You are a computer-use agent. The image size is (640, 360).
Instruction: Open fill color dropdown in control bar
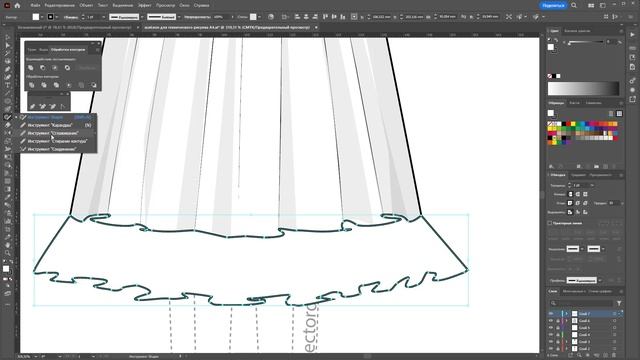pyautogui.click(x=42, y=17)
